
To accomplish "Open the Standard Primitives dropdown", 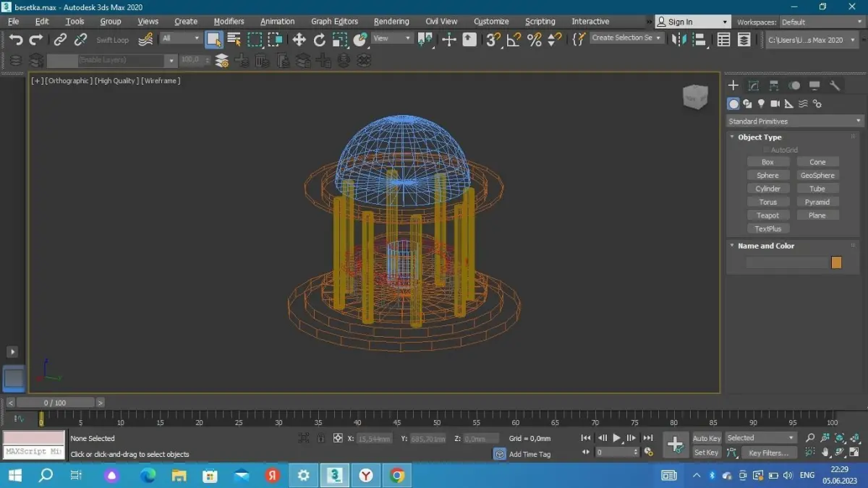I will click(x=794, y=121).
